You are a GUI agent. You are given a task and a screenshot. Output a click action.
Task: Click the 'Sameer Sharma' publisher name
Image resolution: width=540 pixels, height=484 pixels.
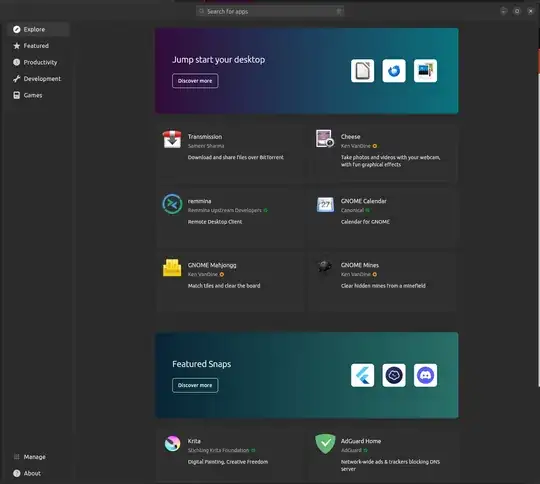point(206,146)
